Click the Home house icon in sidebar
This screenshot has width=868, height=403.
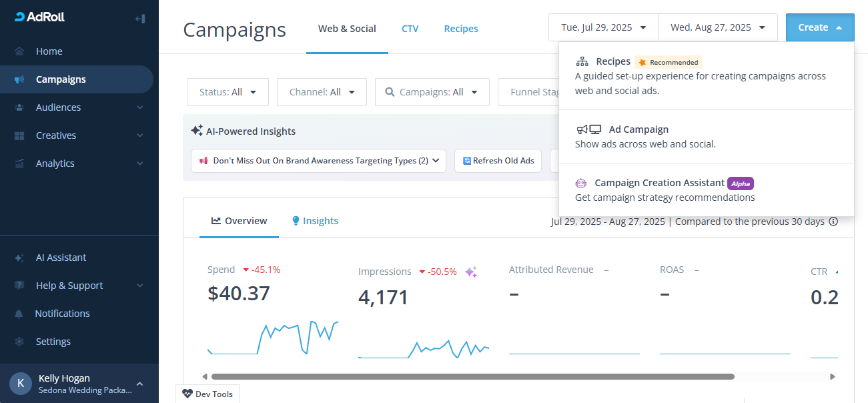tap(19, 51)
